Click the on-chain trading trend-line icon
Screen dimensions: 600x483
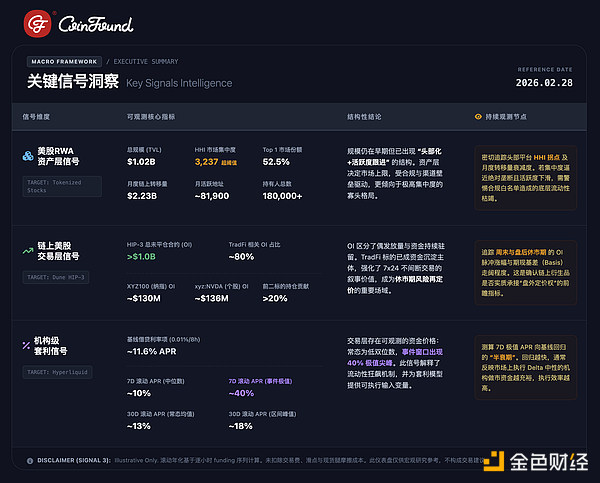[x=28, y=249]
